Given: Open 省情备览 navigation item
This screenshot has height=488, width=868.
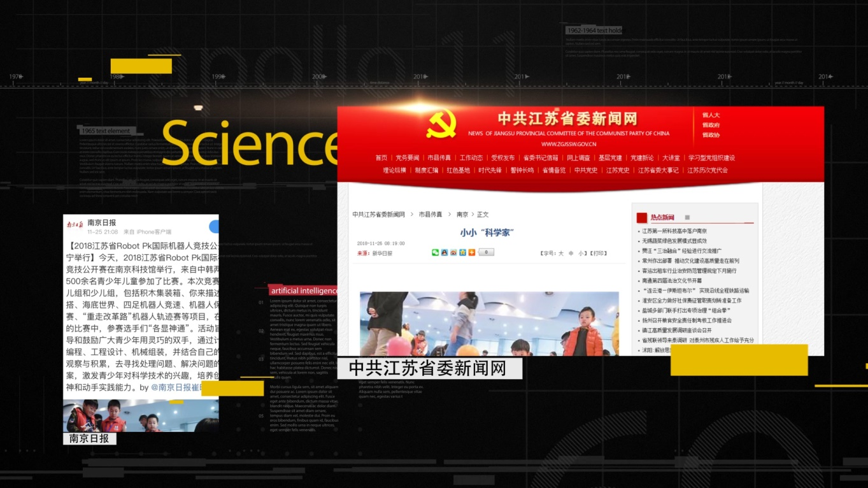Looking at the screenshot, I should pos(554,170).
